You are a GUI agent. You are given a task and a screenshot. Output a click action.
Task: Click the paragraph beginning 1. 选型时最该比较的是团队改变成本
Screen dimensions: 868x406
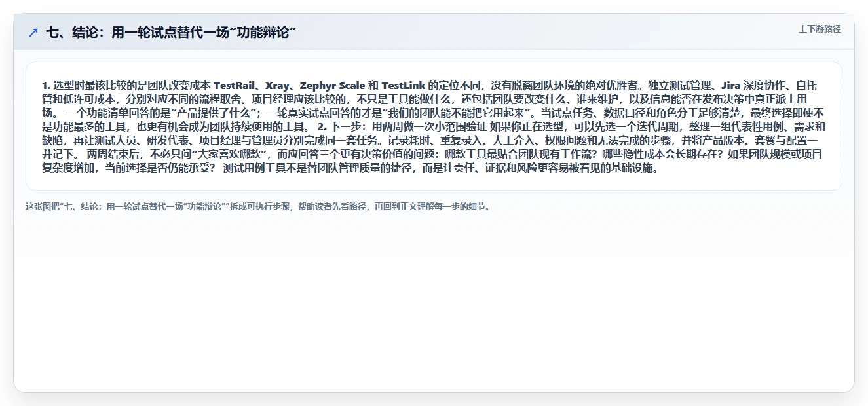pyautogui.click(x=434, y=126)
